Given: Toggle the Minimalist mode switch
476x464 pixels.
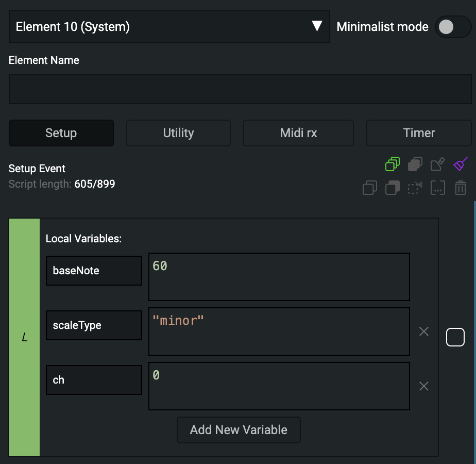Looking at the screenshot, I should coord(452,27).
